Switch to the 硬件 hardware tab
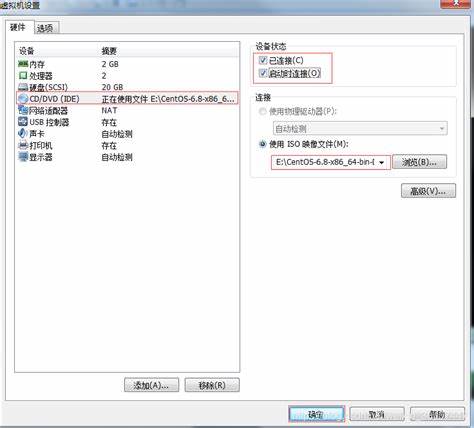Screen dimensions: 474x428 (x=18, y=27)
